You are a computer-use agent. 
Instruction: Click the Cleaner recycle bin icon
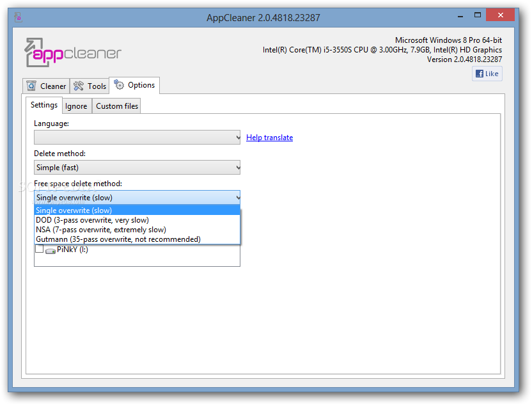point(31,86)
